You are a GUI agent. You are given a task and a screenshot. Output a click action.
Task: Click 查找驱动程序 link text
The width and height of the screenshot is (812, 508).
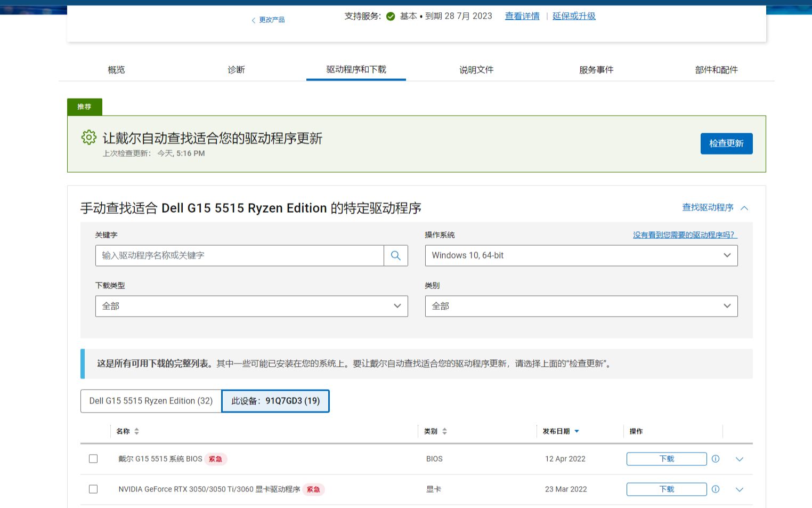pyautogui.click(x=708, y=207)
